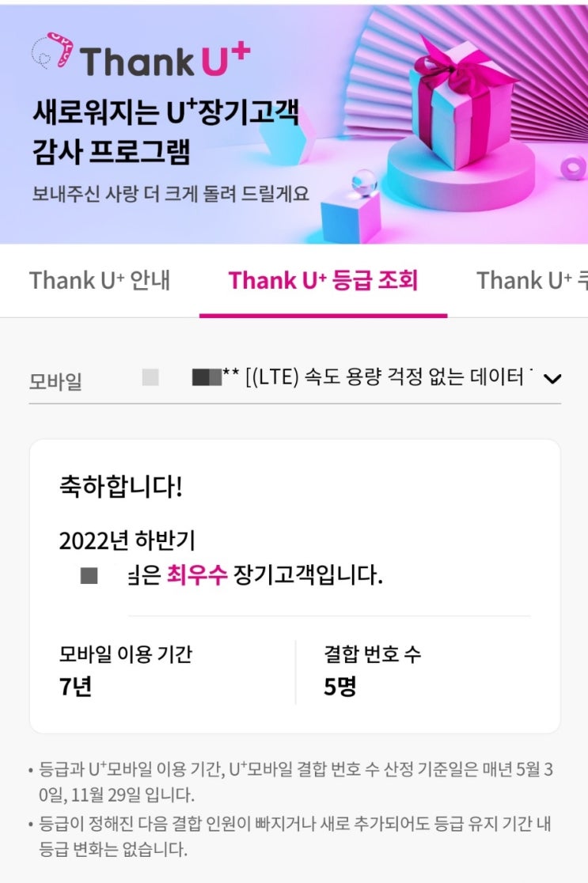Screen dimensions: 588x883
Task: Select the Thank U+ 등급 조회 tab
Action: pyautogui.click(x=323, y=280)
